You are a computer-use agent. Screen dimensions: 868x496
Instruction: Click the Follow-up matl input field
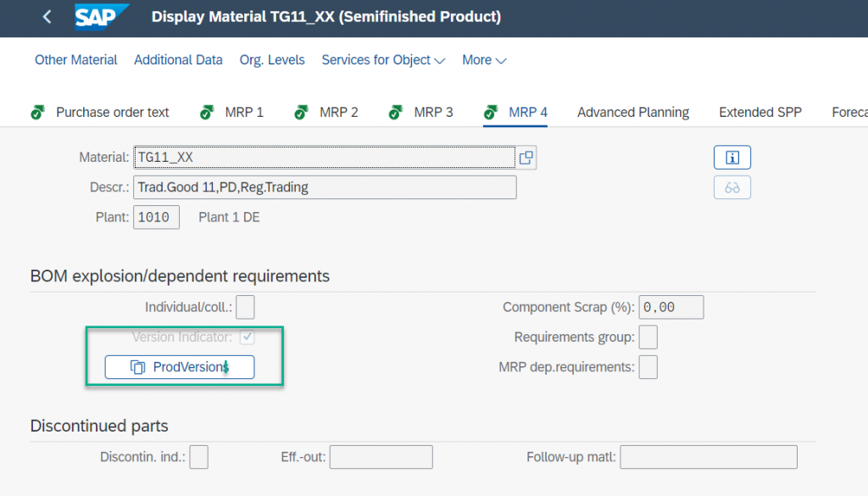click(x=709, y=457)
